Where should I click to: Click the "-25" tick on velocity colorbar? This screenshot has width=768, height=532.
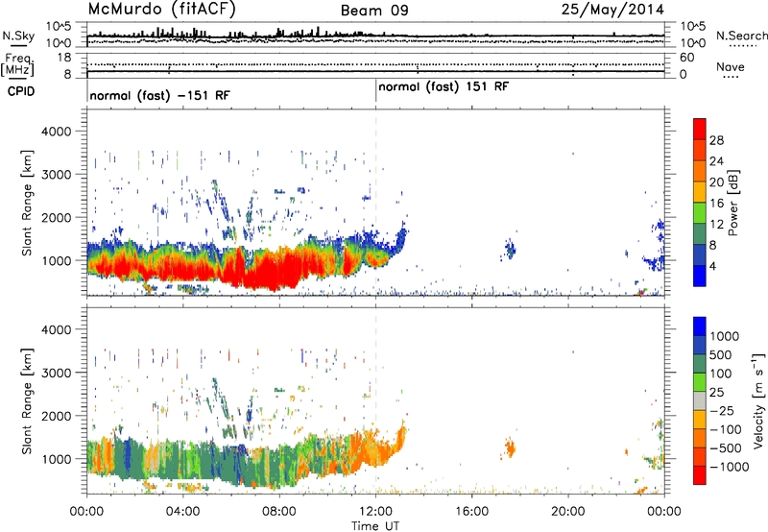(x=722, y=410)
